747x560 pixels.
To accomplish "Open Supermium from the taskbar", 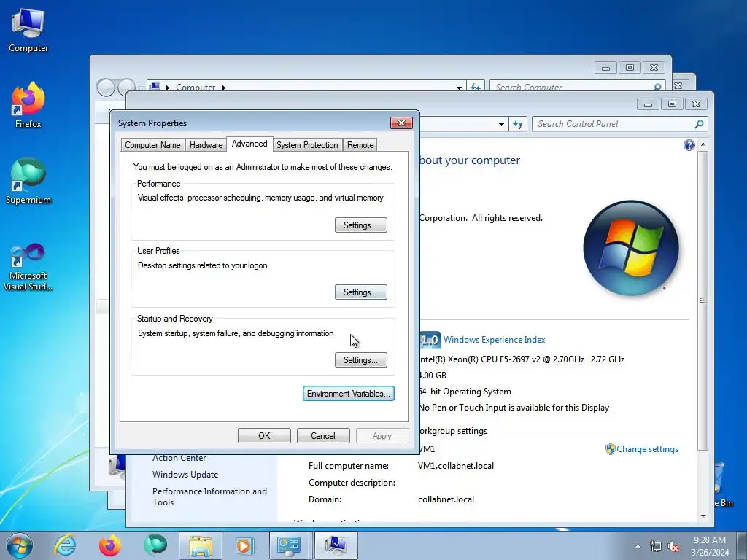I will pos(155,545).
